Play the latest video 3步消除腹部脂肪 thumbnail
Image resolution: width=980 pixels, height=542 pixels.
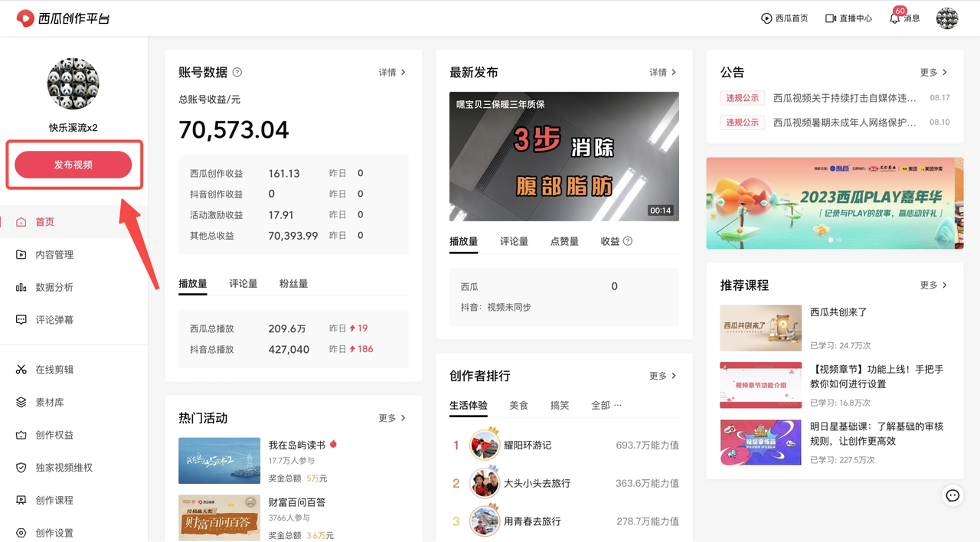point(564,157)
